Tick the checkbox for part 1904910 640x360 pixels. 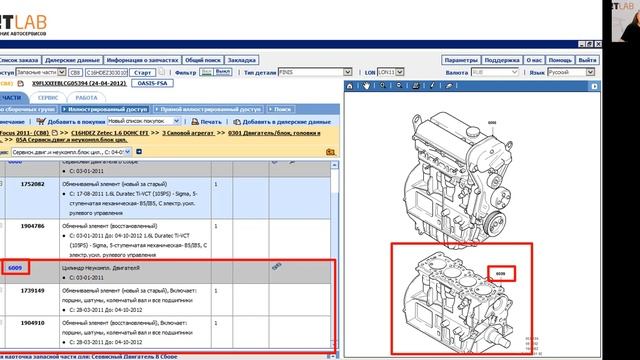coord(1,323)
